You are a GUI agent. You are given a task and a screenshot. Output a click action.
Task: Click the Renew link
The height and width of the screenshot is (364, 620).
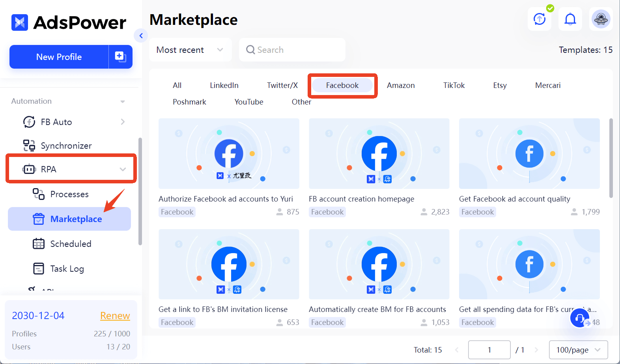click(x=115, y=315)
